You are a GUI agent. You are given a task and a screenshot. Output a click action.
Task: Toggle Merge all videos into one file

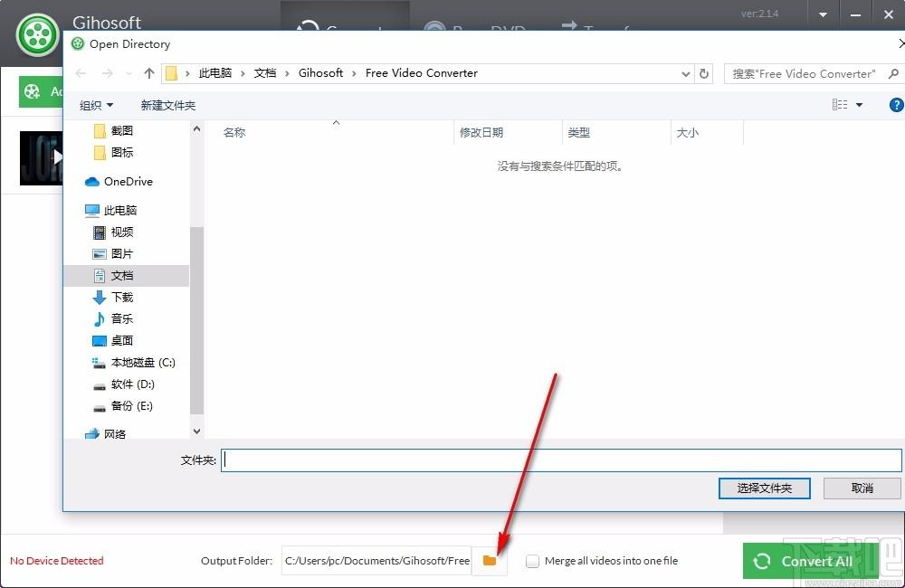(533, 561)
